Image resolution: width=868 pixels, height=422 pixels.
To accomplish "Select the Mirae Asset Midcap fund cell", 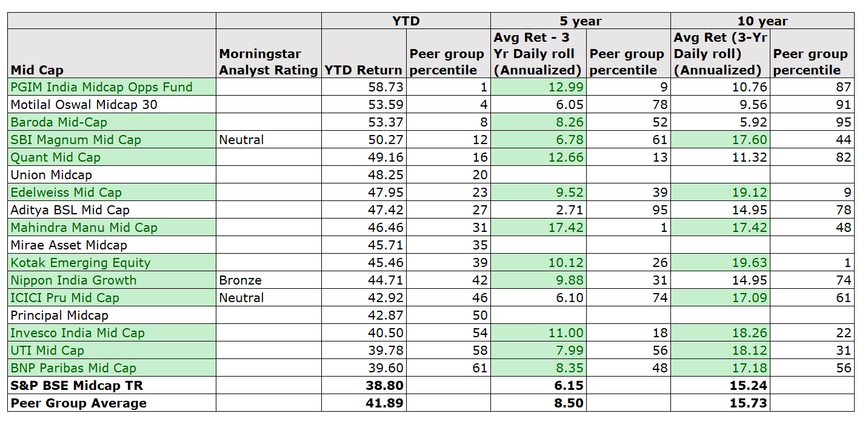I will 69,245.
